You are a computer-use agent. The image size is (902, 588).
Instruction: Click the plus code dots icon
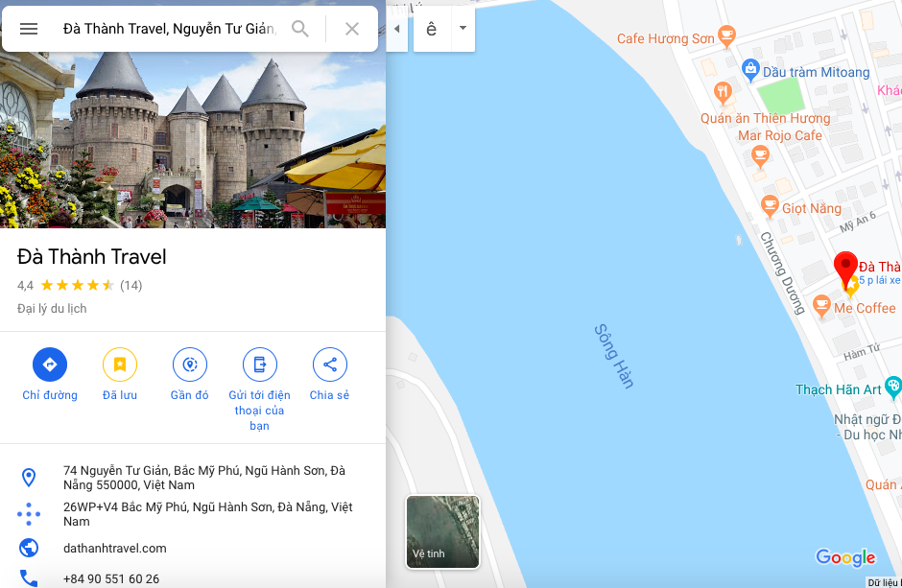[28, 514]
